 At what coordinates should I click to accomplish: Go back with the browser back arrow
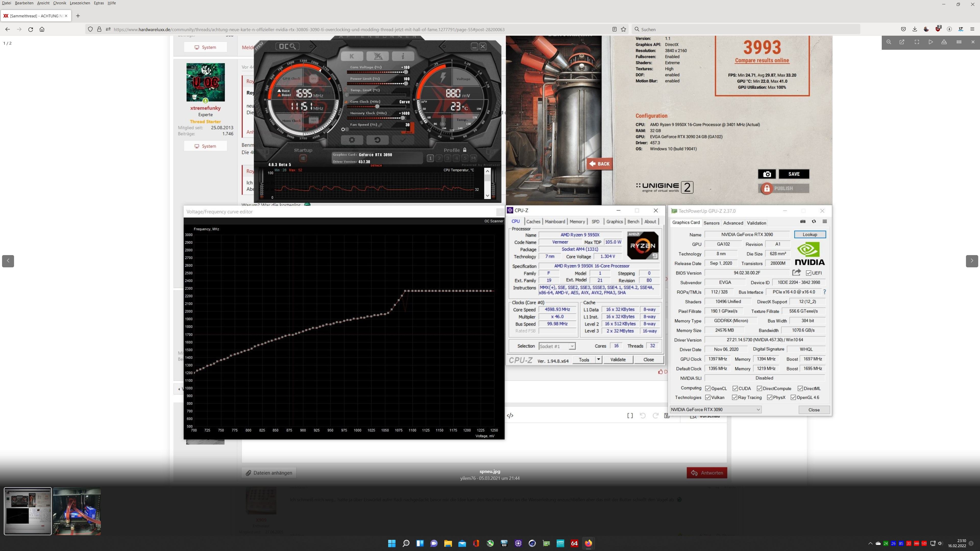click(8, 29)
